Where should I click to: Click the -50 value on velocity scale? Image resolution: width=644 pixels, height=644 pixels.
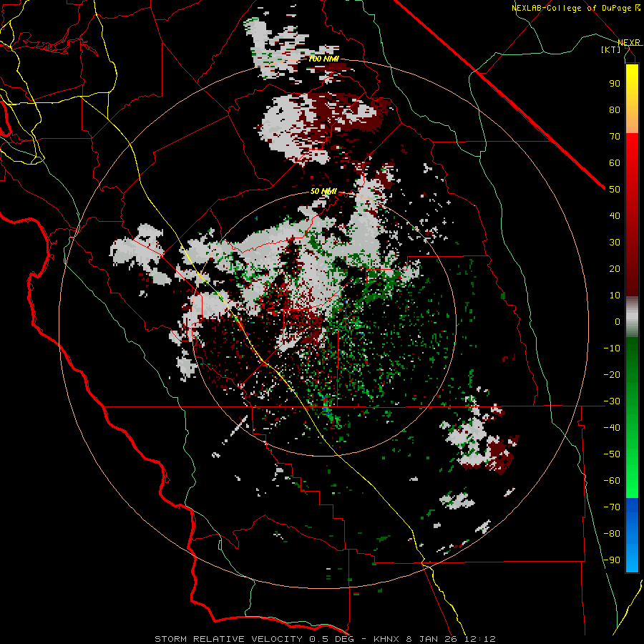click(612, 454)
